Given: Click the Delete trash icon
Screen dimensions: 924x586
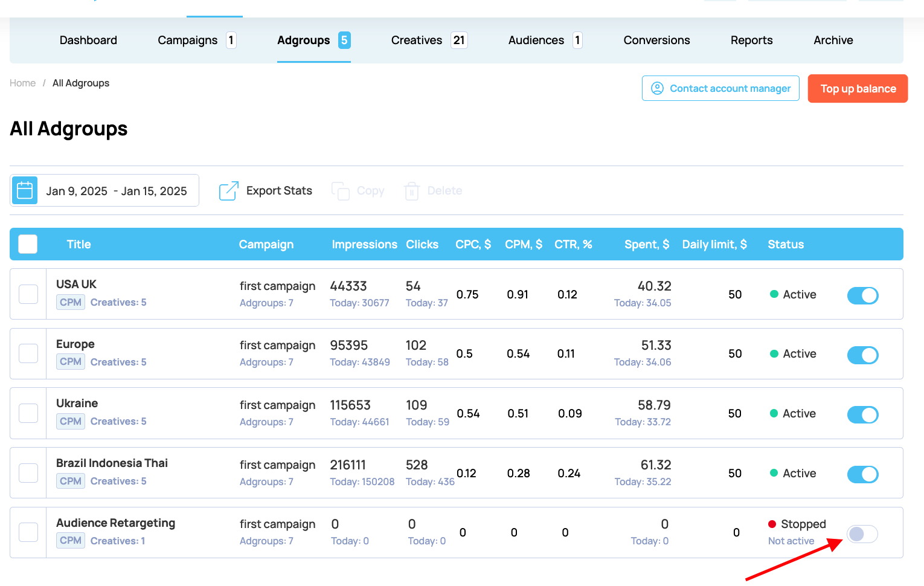Looking at the screenshot, I should (x=411, y=190).
